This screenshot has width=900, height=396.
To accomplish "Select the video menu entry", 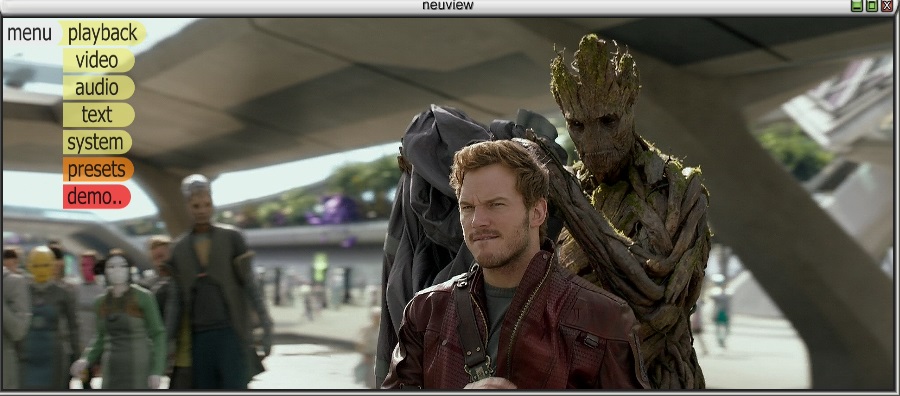I will point(98,60).
